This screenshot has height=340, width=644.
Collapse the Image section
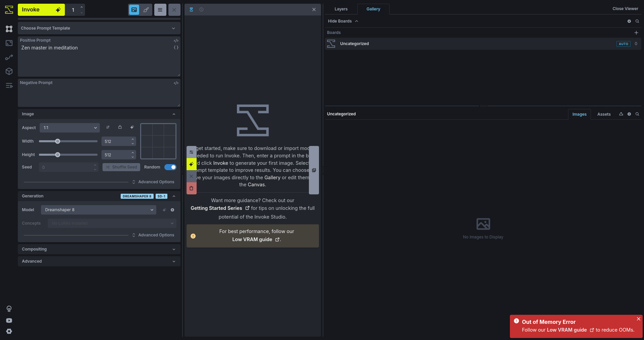(x=99, y=114)
